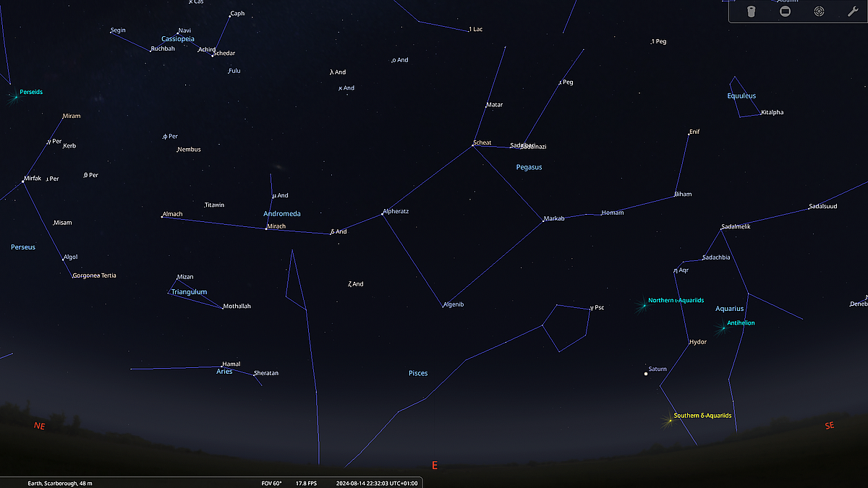Click the FOV 60° status readout

[x=271, y=483]
